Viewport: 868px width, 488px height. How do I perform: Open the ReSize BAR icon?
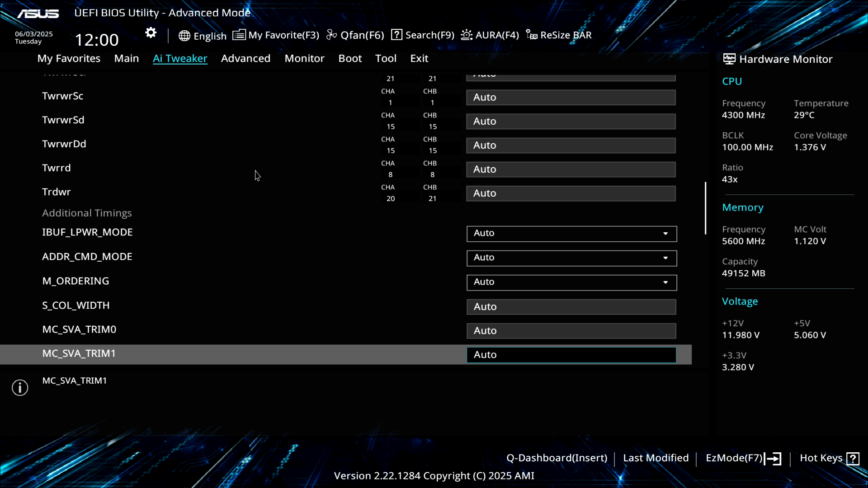coord(532,35)
